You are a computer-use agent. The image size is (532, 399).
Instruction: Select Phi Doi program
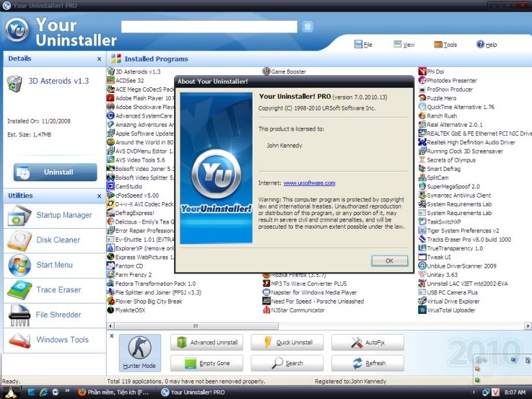[x=431, y=71]
